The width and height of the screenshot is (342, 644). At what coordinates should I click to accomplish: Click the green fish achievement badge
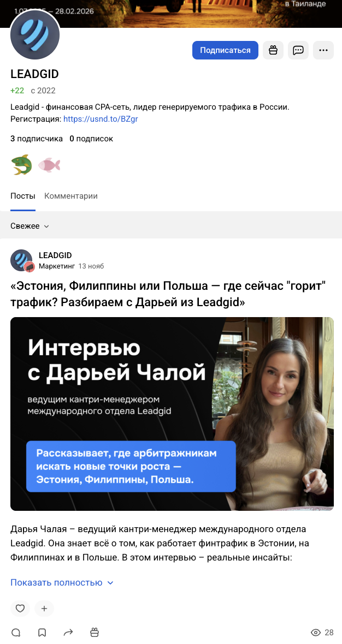click(x=21, y=165)
